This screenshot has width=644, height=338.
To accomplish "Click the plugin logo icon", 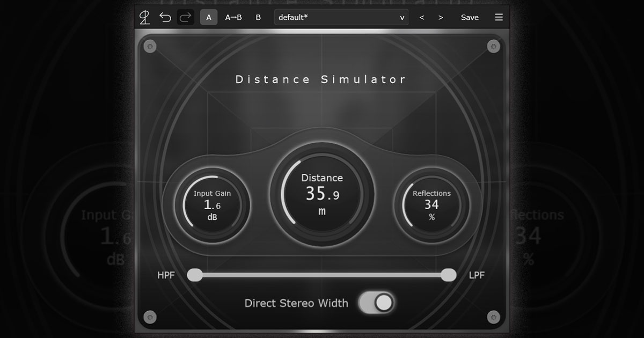I will [x=144, y=17].
